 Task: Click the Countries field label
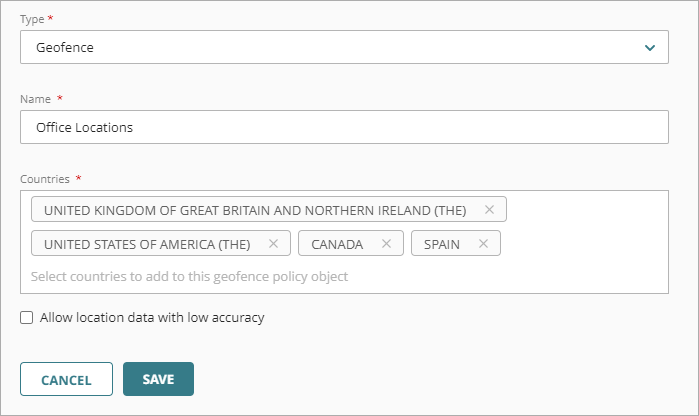point(45,179)
